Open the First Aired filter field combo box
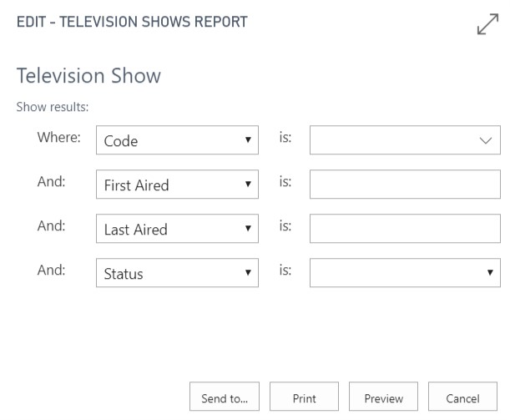Viewport: 510px width, 420px height. click(174, 185)
